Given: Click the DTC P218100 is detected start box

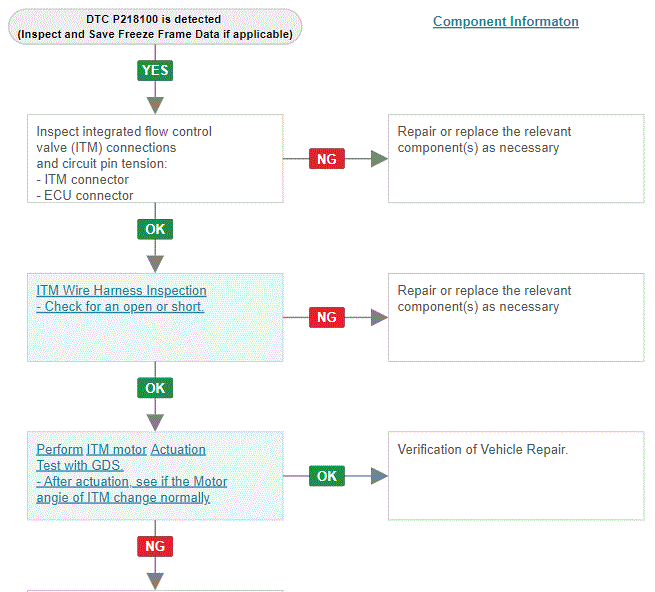Looking at the screenshot, I should [x=155, y=26].
